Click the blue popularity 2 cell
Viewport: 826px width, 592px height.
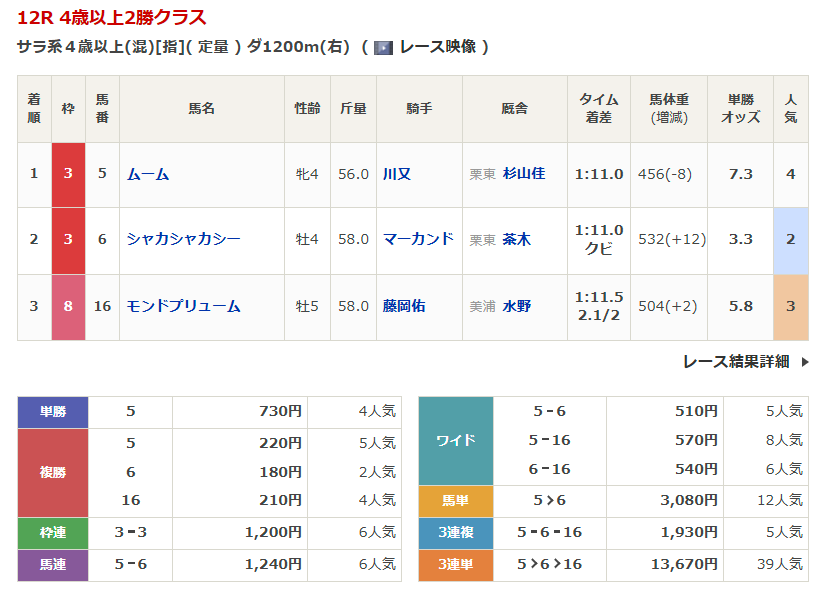point(790,239)
